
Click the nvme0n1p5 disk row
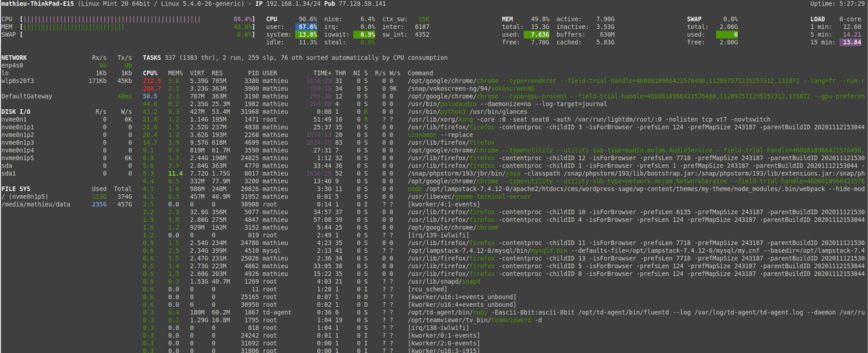(x=67, y=157)
